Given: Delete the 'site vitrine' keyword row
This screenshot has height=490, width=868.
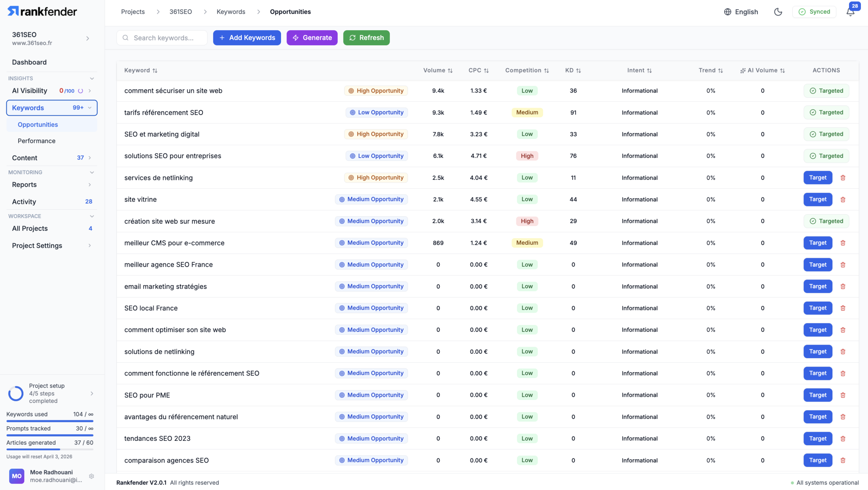Looking at the screenshot, I should 843,199.
